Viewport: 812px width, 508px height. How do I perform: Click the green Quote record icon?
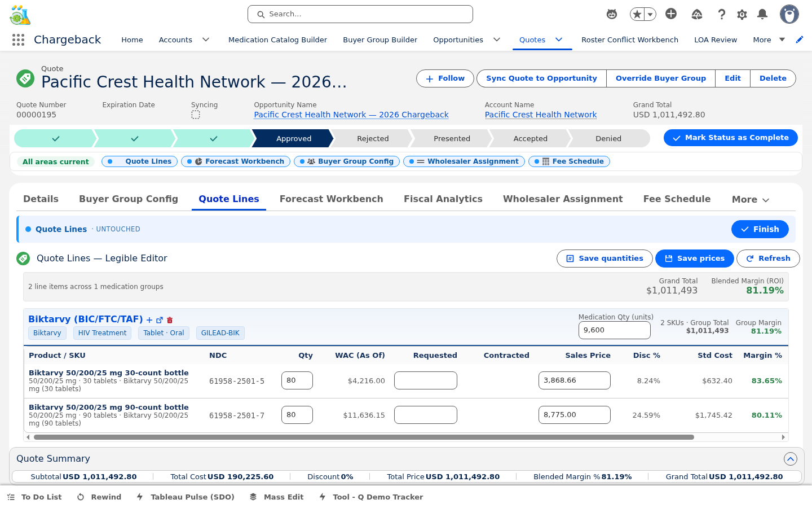(x=25, y=78)
